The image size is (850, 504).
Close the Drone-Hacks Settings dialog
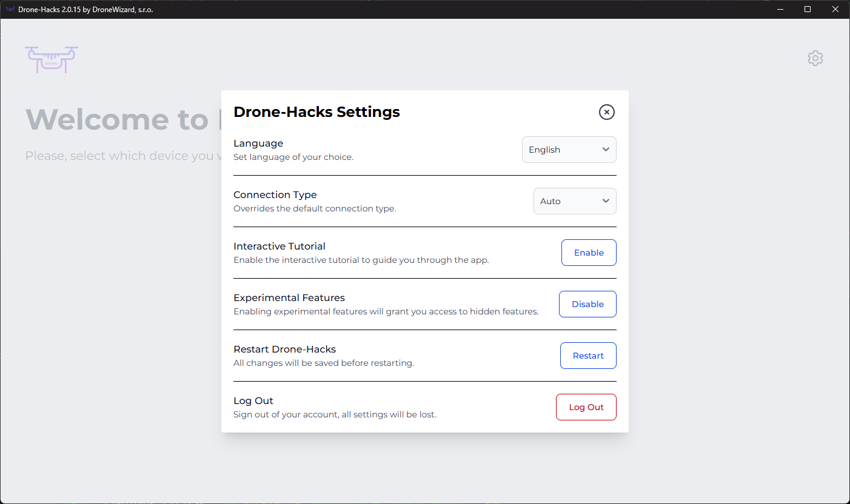tap(606, 112)
